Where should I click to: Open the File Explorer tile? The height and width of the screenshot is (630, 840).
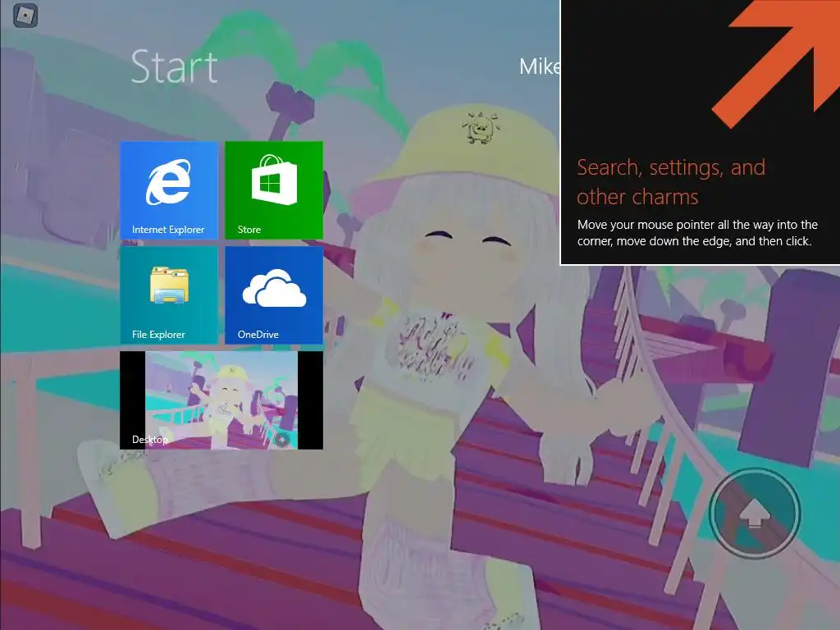click(169, 295)
